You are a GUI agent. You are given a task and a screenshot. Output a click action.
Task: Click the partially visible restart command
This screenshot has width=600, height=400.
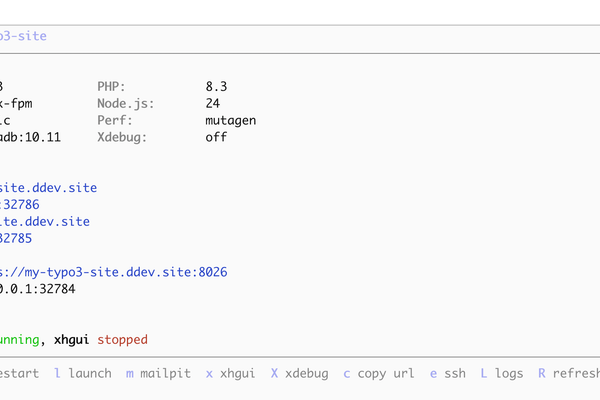pyautogui.click(x=18, y=373)
